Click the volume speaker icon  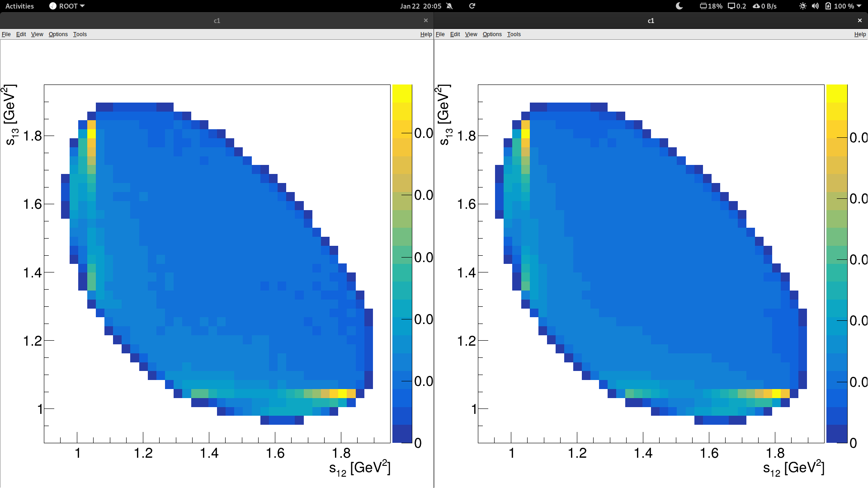[815, 6]
